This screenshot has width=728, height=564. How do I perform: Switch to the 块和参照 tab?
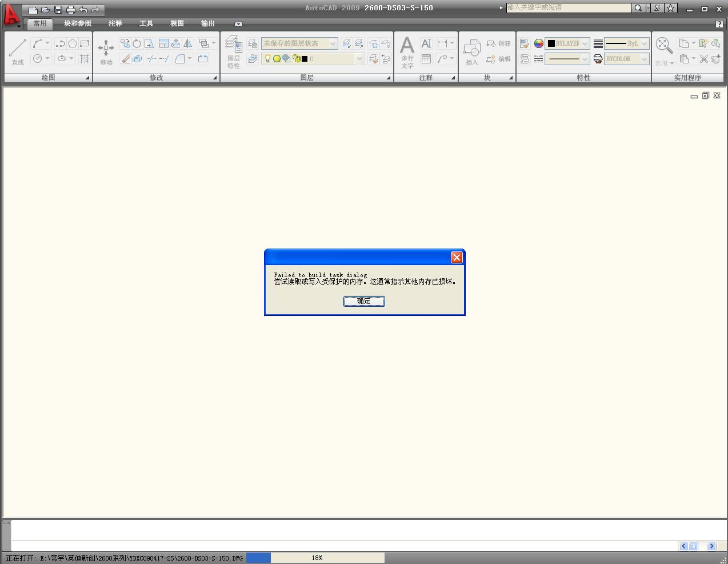coord(78,23)
